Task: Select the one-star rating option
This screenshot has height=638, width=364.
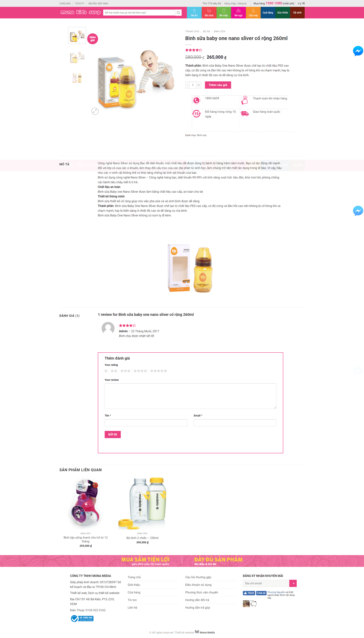Action: click(x=106, y=371)
